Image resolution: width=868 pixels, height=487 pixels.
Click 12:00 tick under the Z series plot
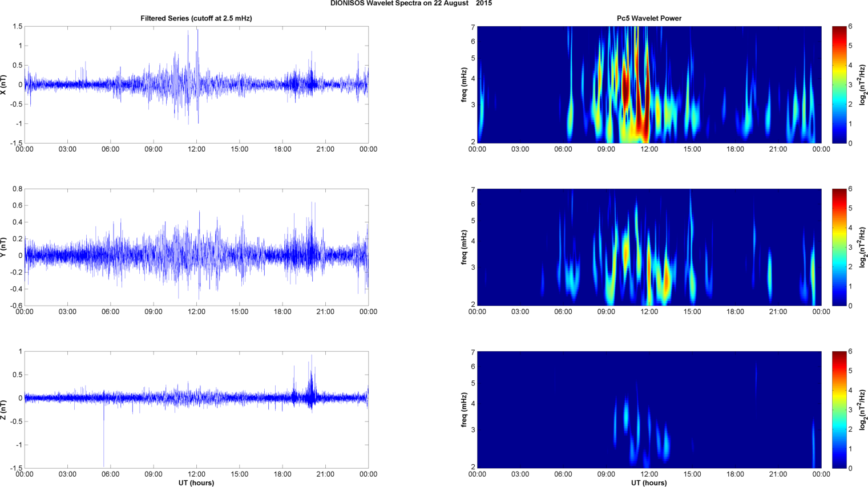[x=196, y=474]
